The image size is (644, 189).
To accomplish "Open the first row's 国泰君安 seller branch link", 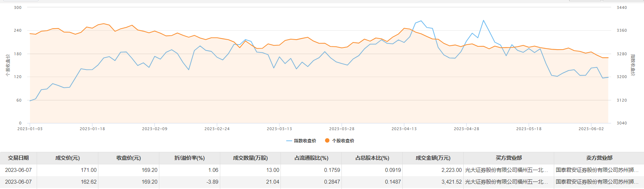I will (x=597, y=170).
